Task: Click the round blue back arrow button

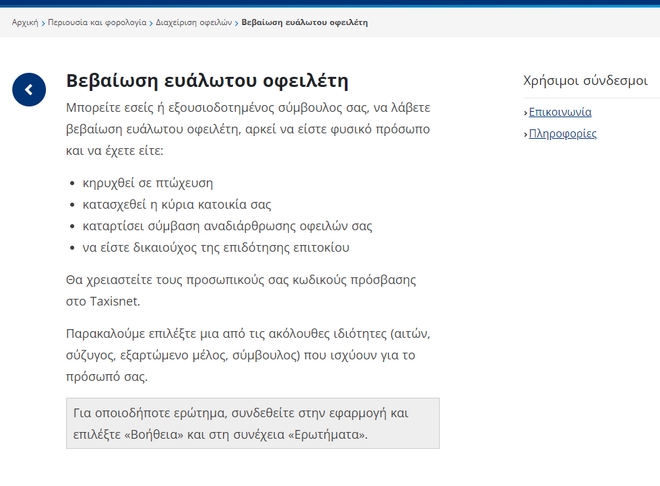Action: [x=29, y=90]
